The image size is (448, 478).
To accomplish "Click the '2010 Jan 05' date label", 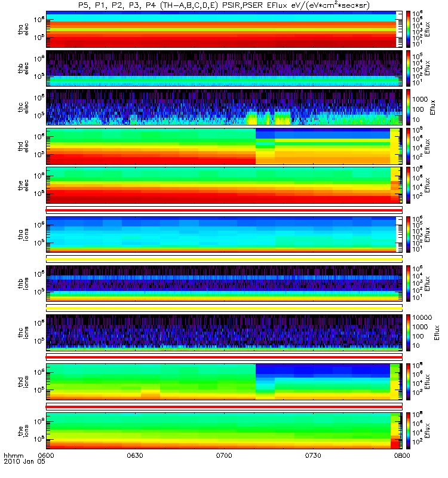I will tap(24, 461).
